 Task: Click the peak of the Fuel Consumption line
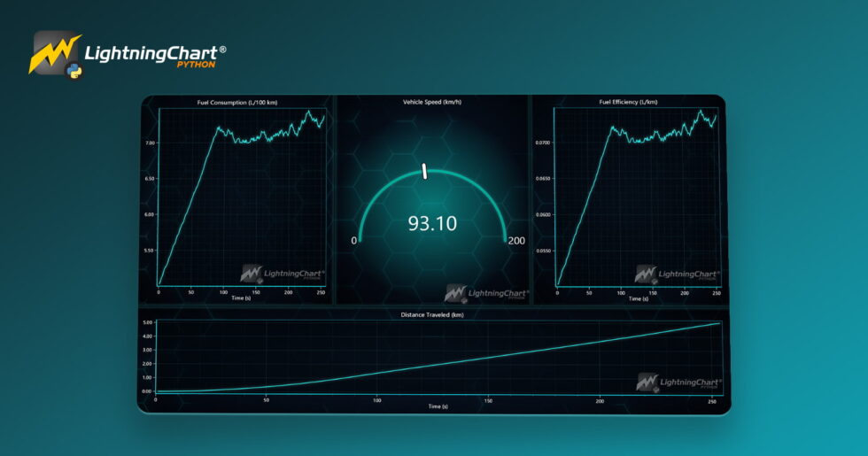click(308, 112)
